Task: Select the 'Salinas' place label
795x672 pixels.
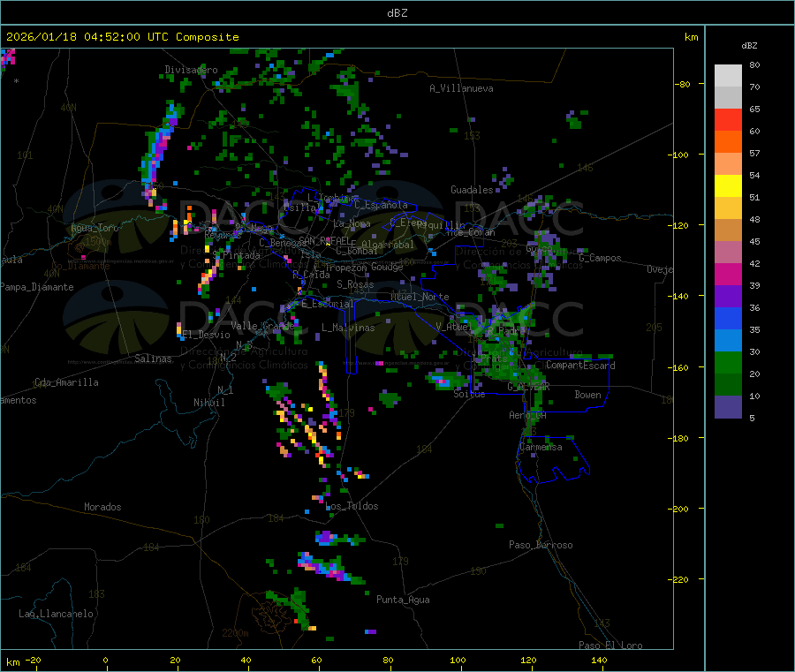Action: point(153,359)
